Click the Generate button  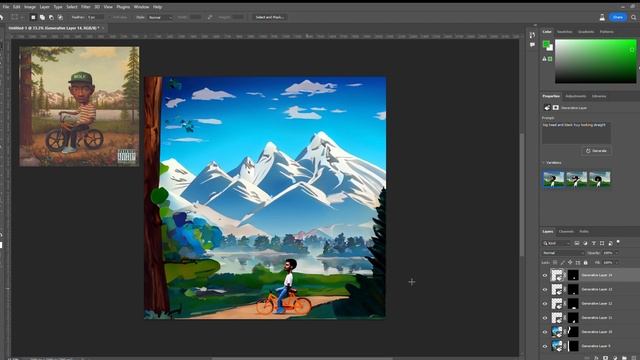pyautogui.click(x=596, y=151)
